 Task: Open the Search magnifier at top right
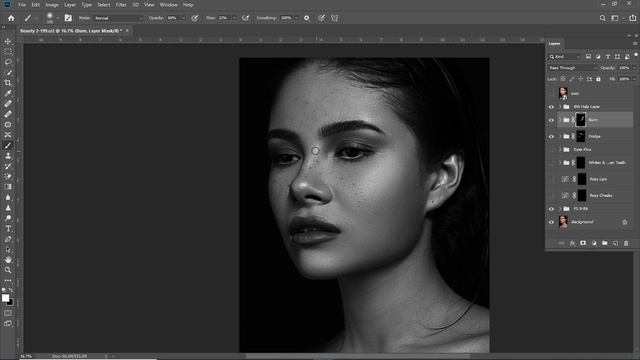coord(602,18)
